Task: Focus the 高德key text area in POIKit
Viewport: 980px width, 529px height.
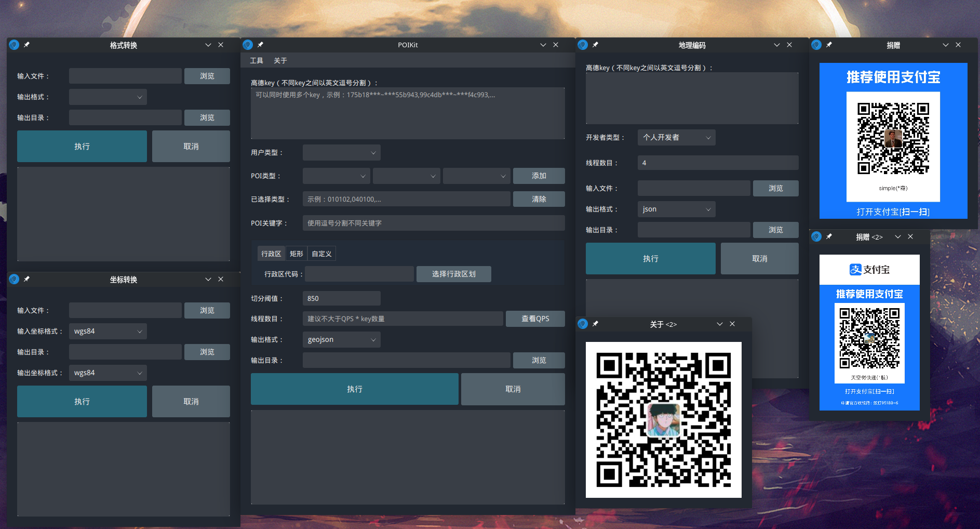Action: pos(408,113)
